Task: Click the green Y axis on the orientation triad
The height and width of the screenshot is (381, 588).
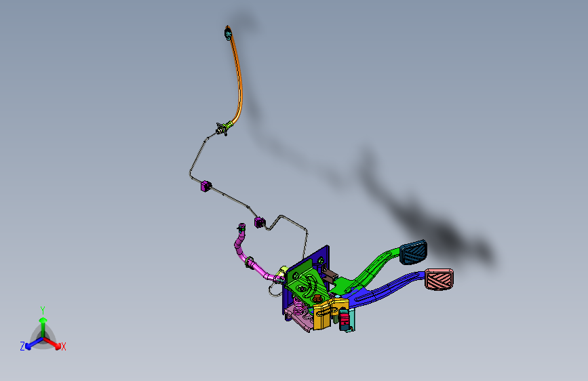Action: coord(43,327)
